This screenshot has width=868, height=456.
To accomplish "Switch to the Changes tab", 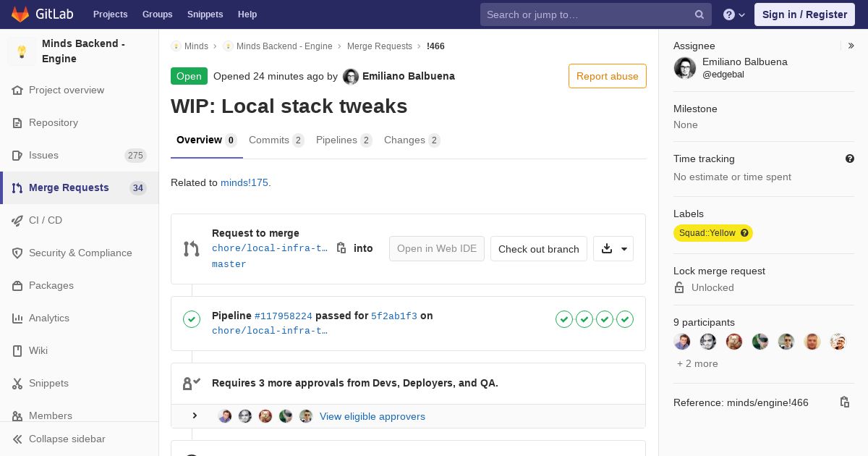I will (411, 140).
